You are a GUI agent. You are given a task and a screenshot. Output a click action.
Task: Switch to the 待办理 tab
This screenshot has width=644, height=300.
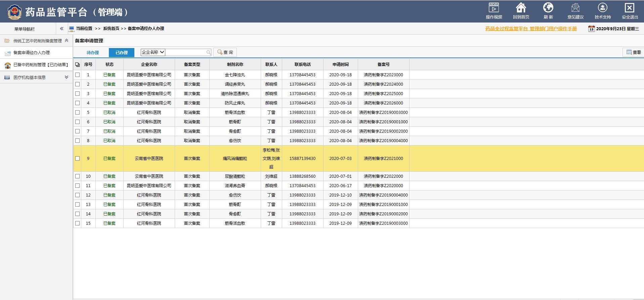click(x=93, y=52)
